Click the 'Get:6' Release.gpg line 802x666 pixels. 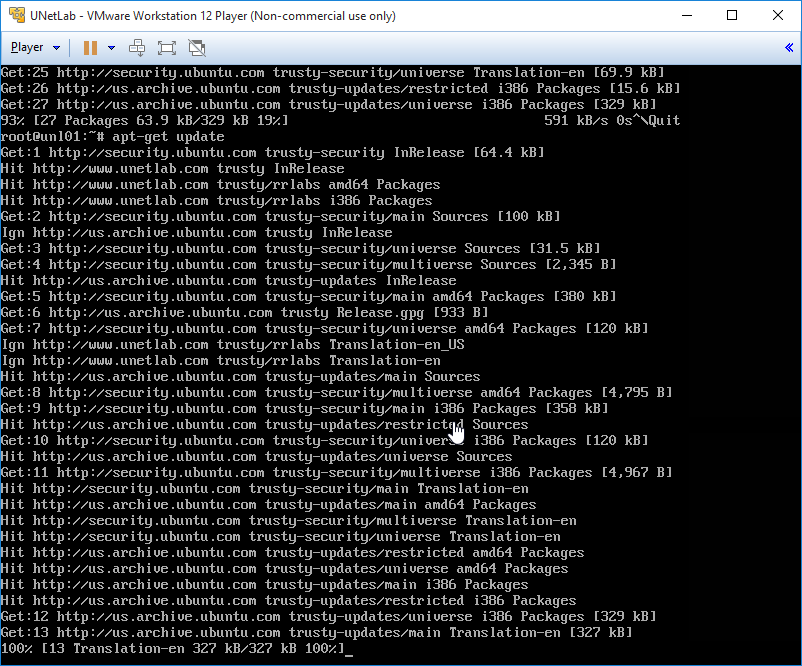[244, 313]
